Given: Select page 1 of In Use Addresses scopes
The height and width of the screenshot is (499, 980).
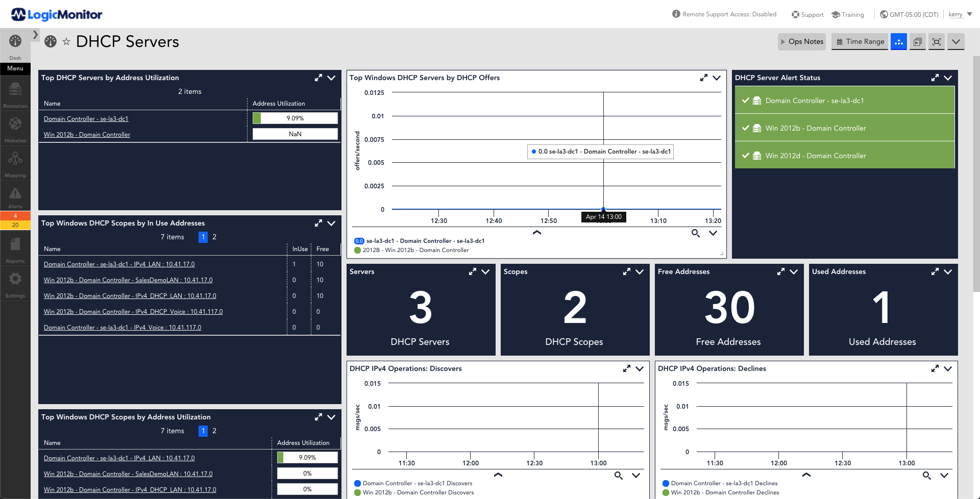Looking at the screenshot, I should (x=203, y=237).
